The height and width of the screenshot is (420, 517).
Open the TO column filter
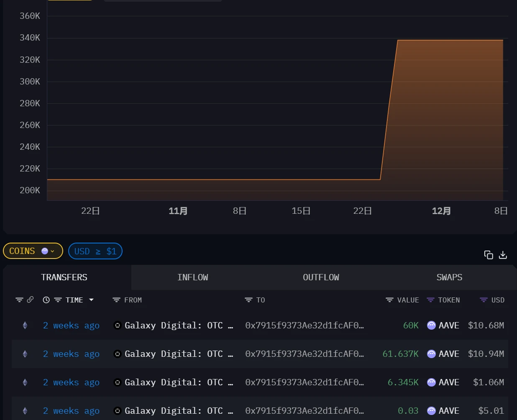[248, 300]
